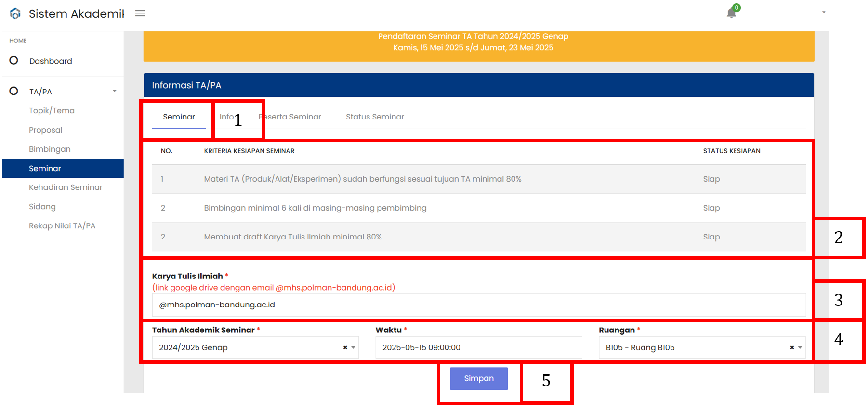Go to Topik/Tema in the sidebar
The image size is (868, 411).
tap(52, 110)
